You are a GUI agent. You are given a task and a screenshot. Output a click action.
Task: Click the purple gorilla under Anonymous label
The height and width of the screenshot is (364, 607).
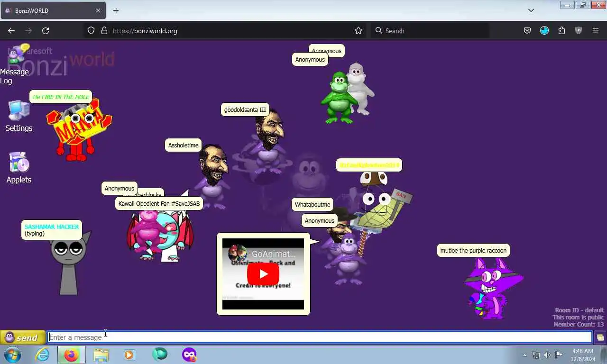(x=349, y=258)
